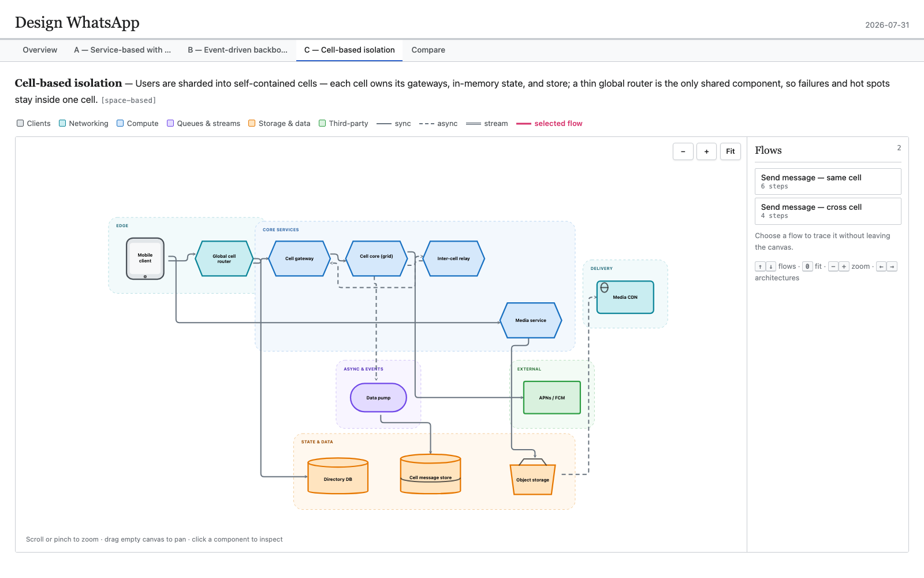Viewport: 924px width, 578px height.
Task: Click the stream line legend entry
Action: click(x=487, y=124)
